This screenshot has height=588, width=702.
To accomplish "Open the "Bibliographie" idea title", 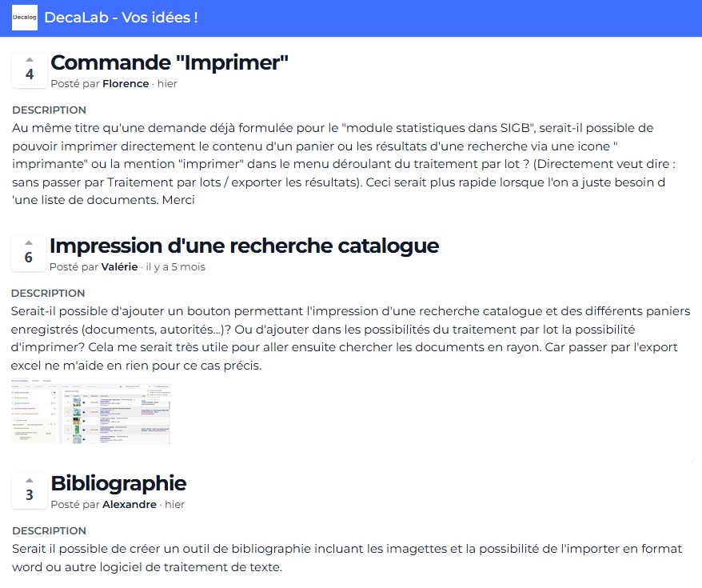I will (x=118, y=483).
